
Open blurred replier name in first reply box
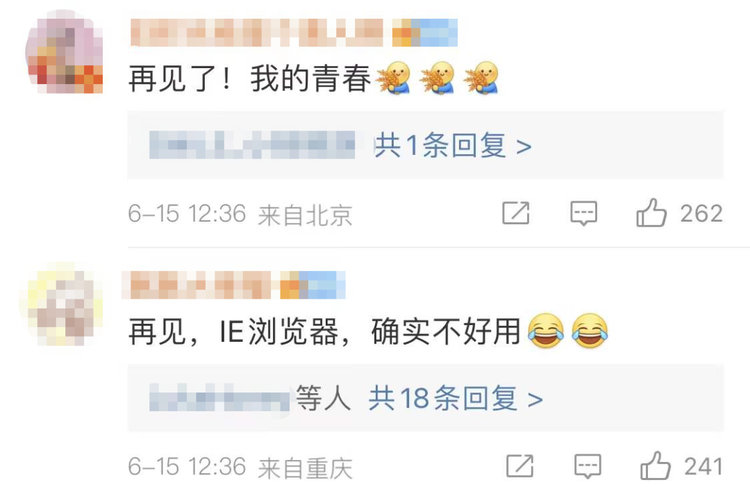pyautogui.click(x=252, y=144)
